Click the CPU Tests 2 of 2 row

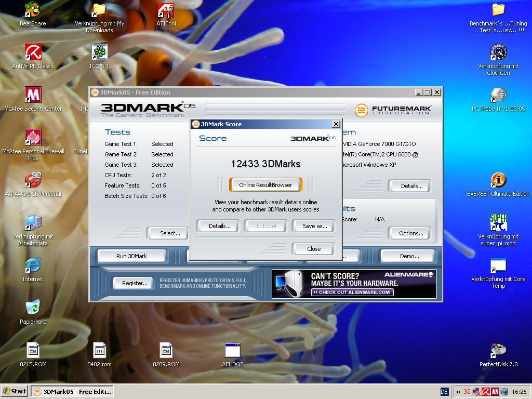135,175
